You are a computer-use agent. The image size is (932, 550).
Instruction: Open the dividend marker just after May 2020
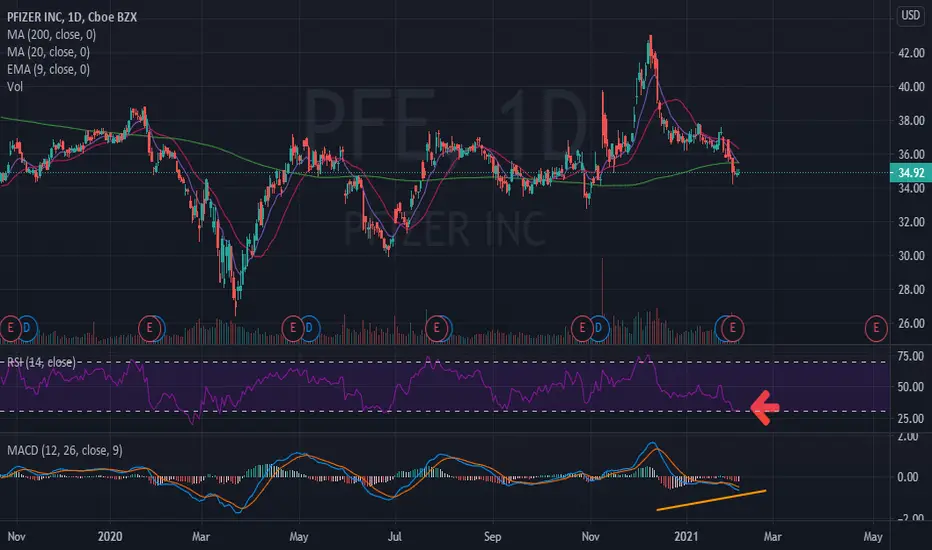(x=310, y=328)
